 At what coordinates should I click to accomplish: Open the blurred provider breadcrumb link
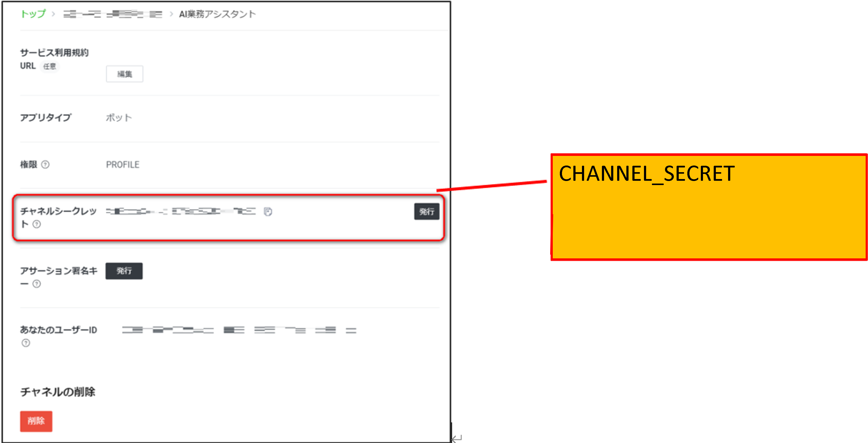coord(112,14)
